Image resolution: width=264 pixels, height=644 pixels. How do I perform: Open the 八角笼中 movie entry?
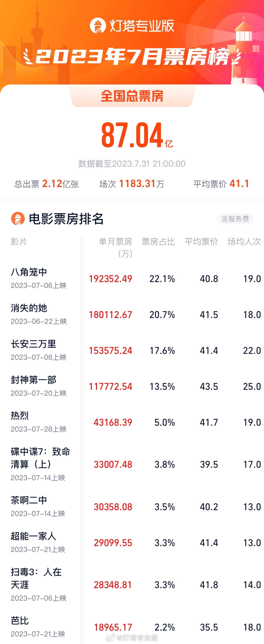coord(132,279)
